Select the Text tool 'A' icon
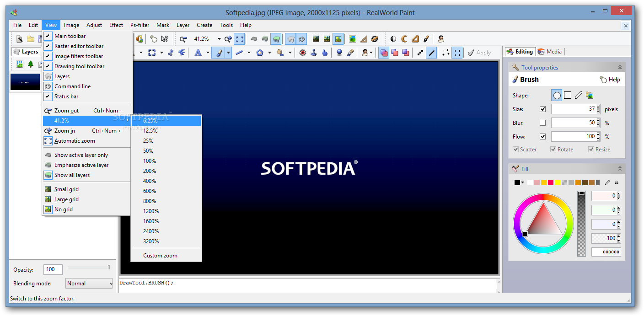Viewport: 644px width, 316px height. point(198,53)
